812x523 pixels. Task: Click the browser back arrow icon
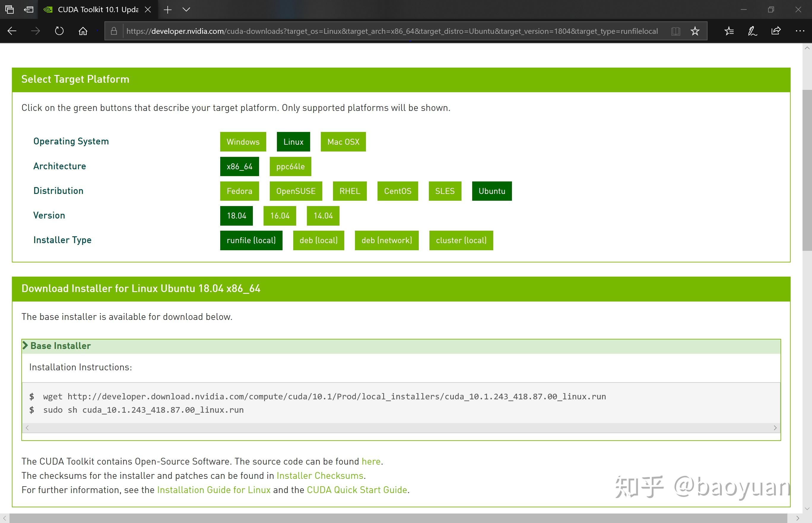click(12, 31)
